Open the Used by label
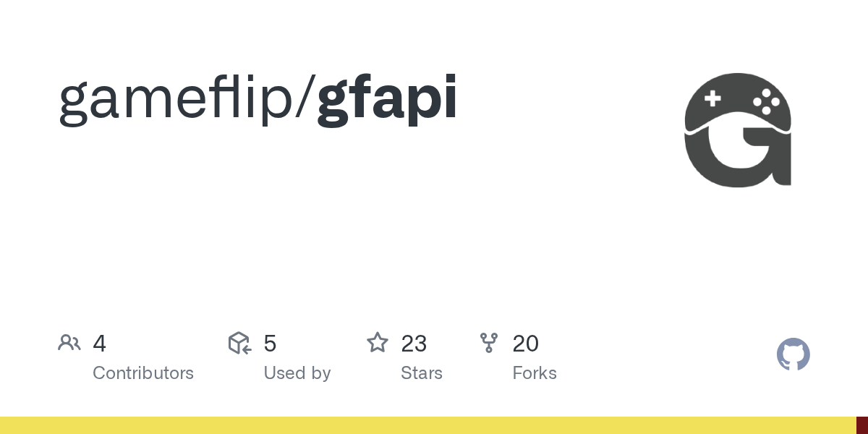Screen dimensions: 868x434 point(297,373)
